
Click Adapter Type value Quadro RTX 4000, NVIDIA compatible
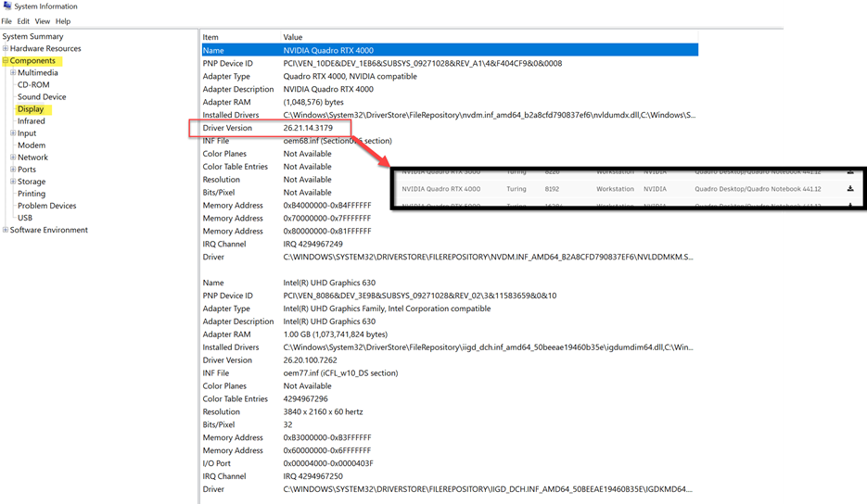(x=350, y=76)
